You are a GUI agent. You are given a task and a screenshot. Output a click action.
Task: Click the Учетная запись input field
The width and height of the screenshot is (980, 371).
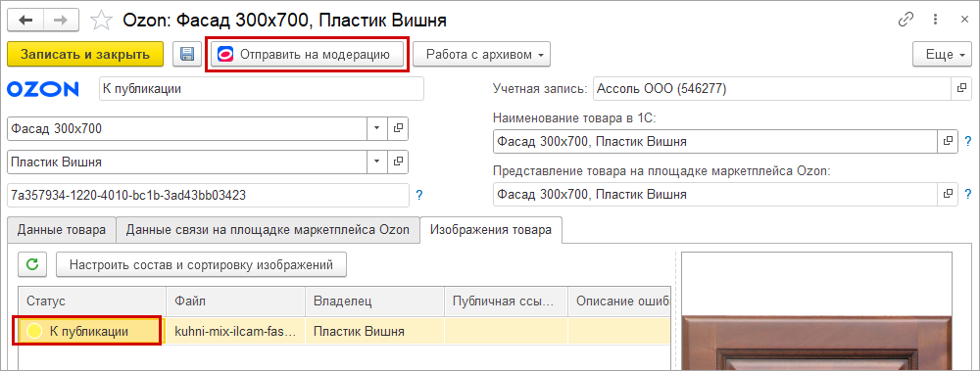coord(772,89)
